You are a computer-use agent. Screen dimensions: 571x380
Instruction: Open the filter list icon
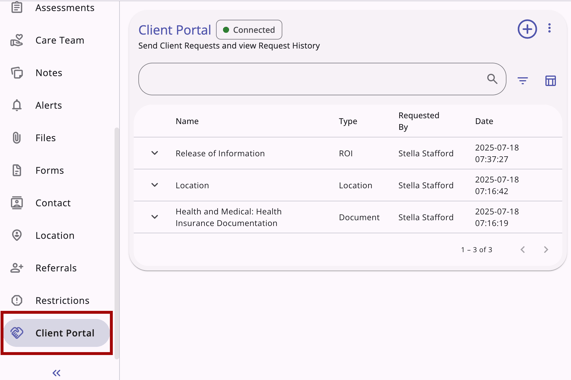click(523, 80)
